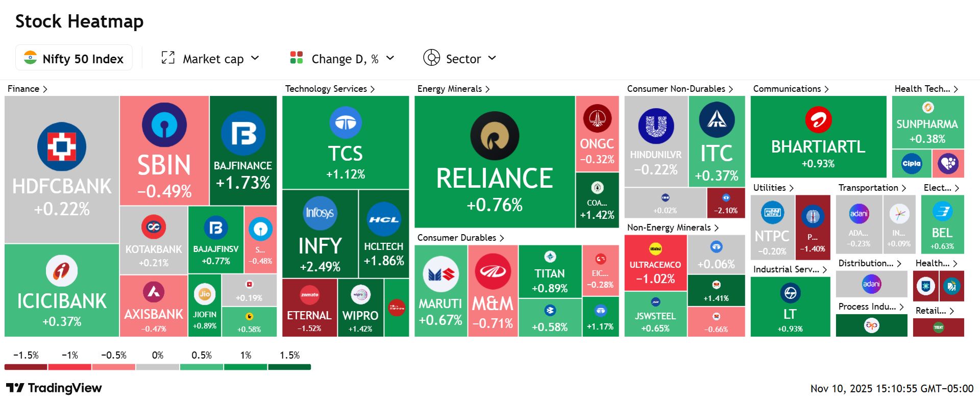Select the JSWSTEEL logo
The image size is (980, 404).
click(656, 302)
